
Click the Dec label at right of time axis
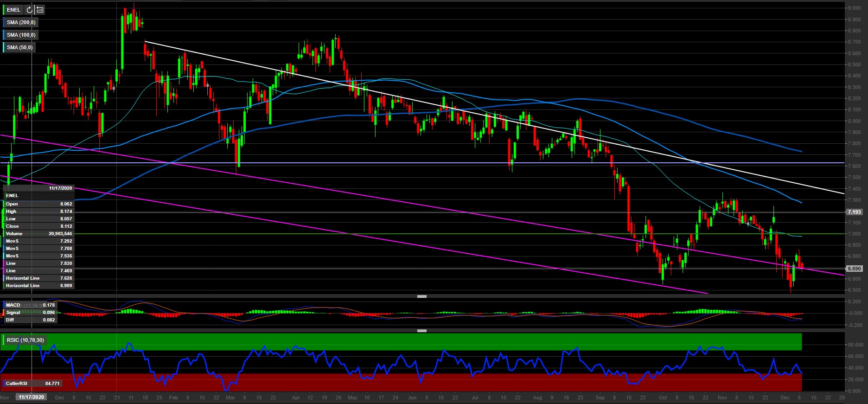(785, 398)
